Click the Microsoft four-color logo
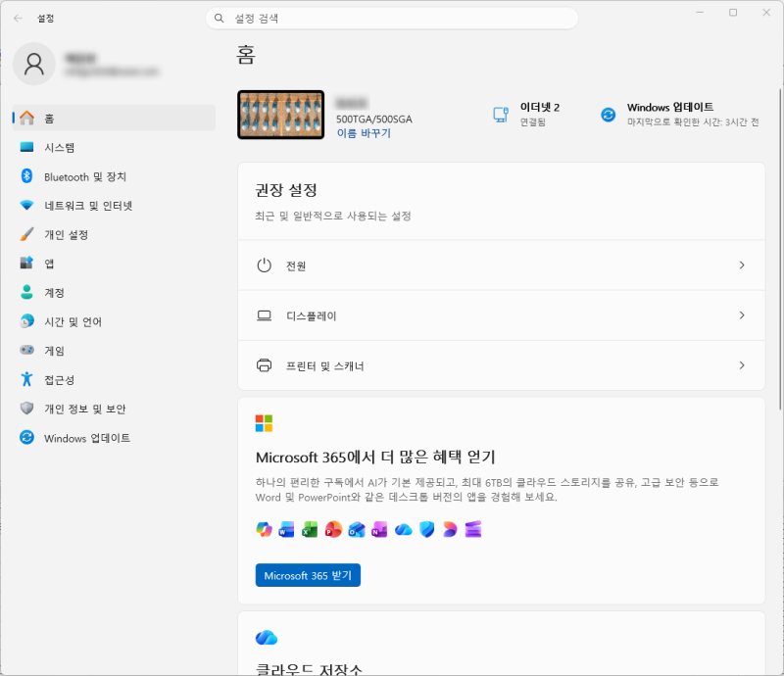 pos(264,423)
